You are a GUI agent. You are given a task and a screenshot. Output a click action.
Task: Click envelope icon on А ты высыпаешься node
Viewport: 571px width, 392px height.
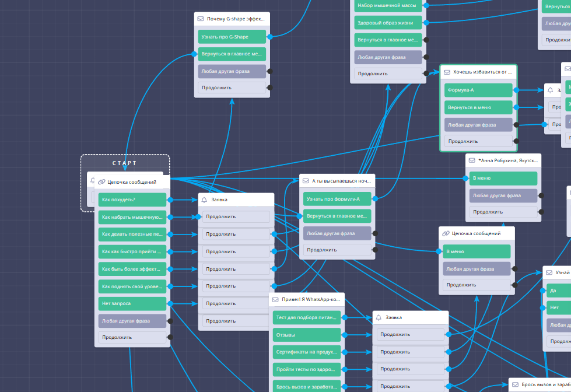(x=306, y=181)
